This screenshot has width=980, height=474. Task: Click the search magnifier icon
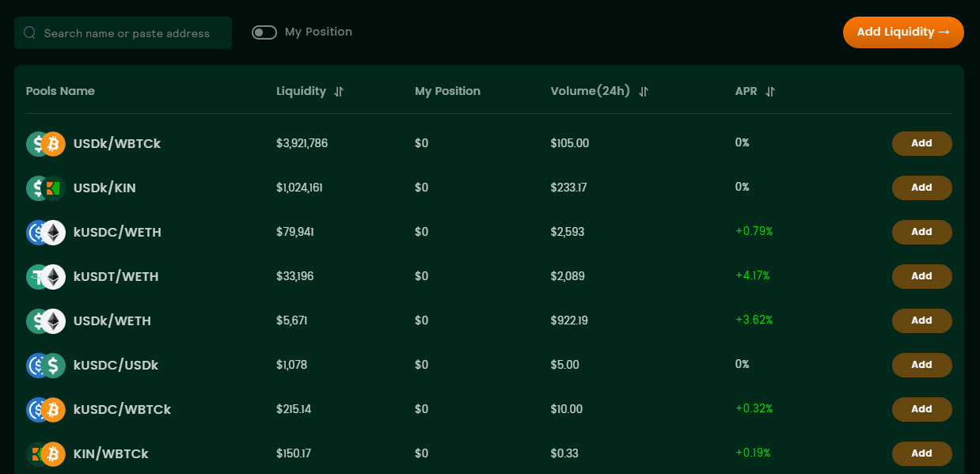[30, 33]
